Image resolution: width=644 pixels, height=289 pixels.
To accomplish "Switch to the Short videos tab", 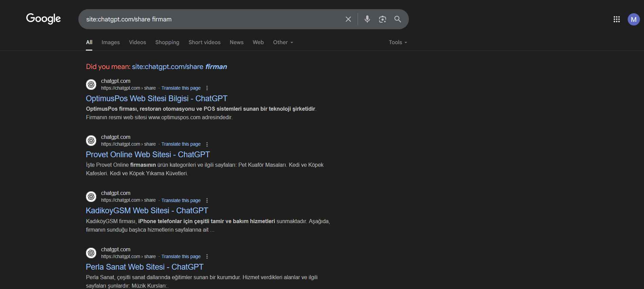I will pos(205,42).
